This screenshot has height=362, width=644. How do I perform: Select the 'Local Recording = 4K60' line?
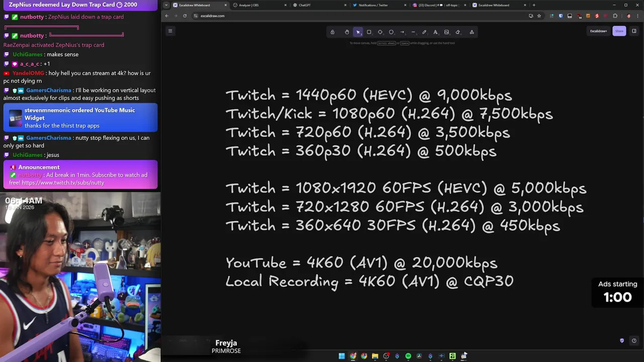370,281
